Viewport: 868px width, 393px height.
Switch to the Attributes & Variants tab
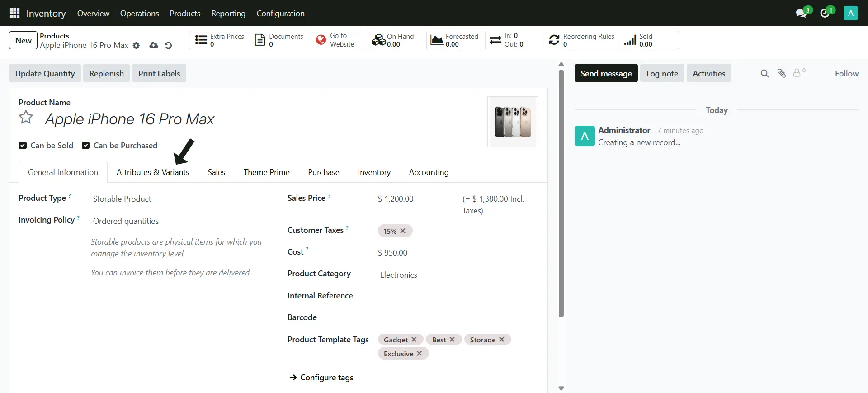(x=153, y=172)
